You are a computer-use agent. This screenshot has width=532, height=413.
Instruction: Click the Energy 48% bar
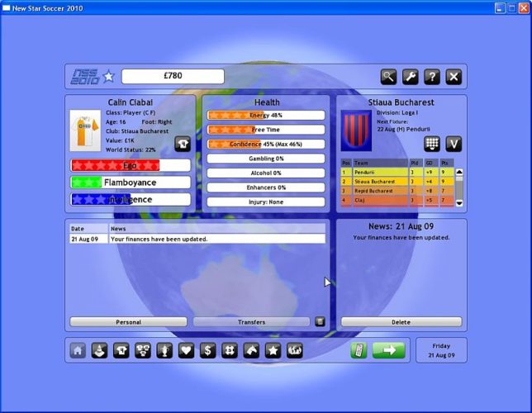click(x=265, y=116)
